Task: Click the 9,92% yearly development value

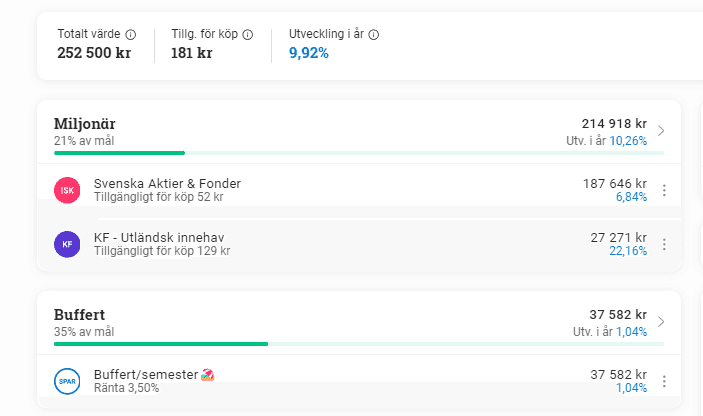Action: click(x=309, y=53)
